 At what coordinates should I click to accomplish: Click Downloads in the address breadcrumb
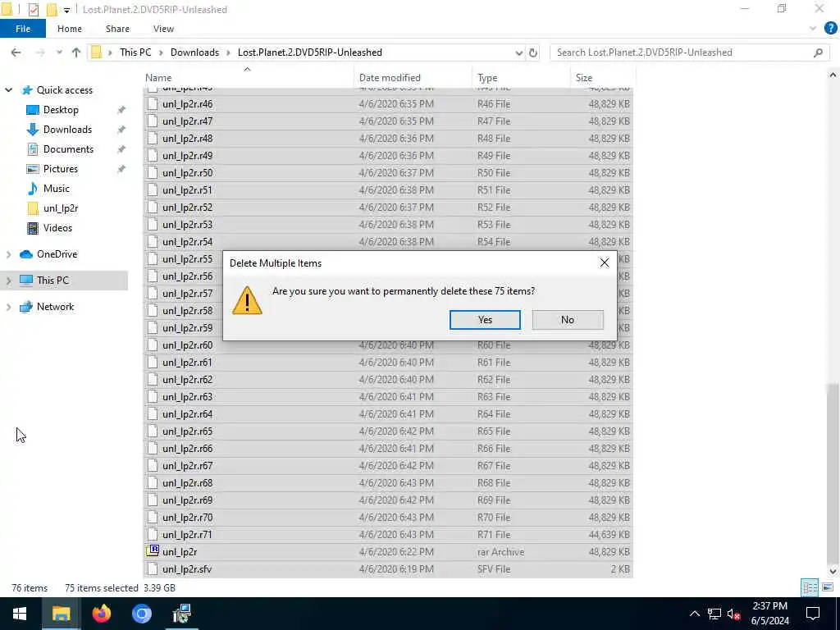pyautogui.click(x=194, y=52)
